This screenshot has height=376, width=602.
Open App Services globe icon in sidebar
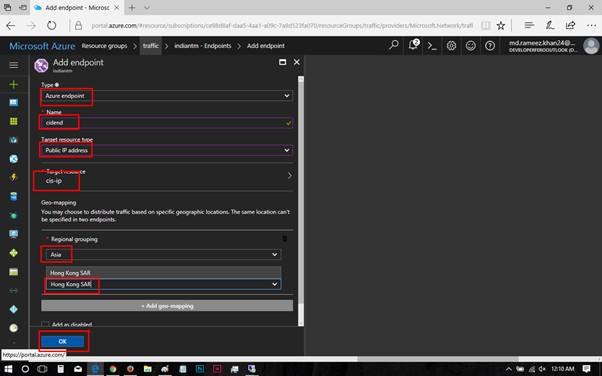point(13,159)
